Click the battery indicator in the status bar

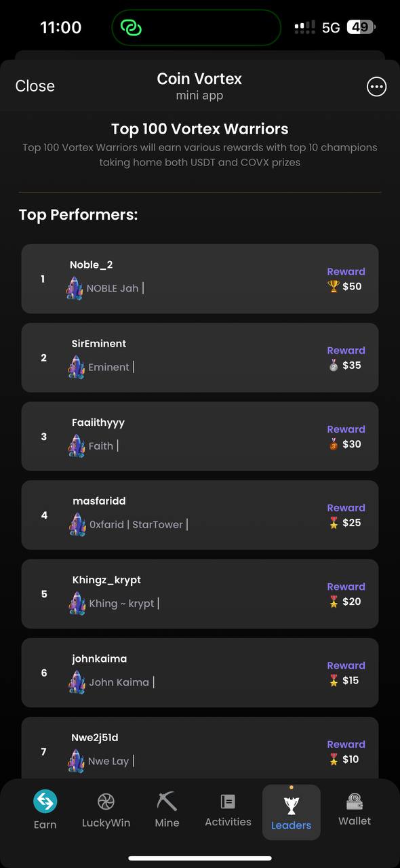pos(361,27)
